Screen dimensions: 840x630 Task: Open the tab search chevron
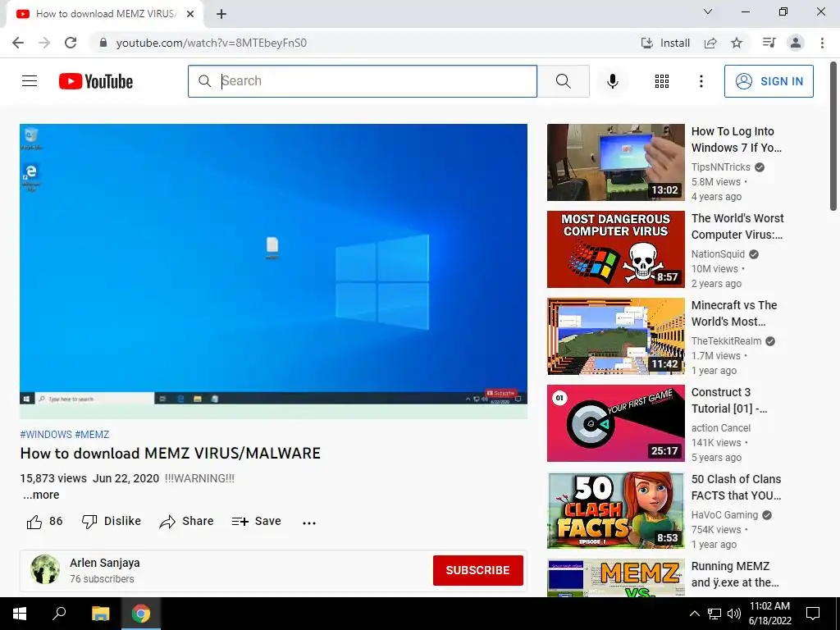708,11
